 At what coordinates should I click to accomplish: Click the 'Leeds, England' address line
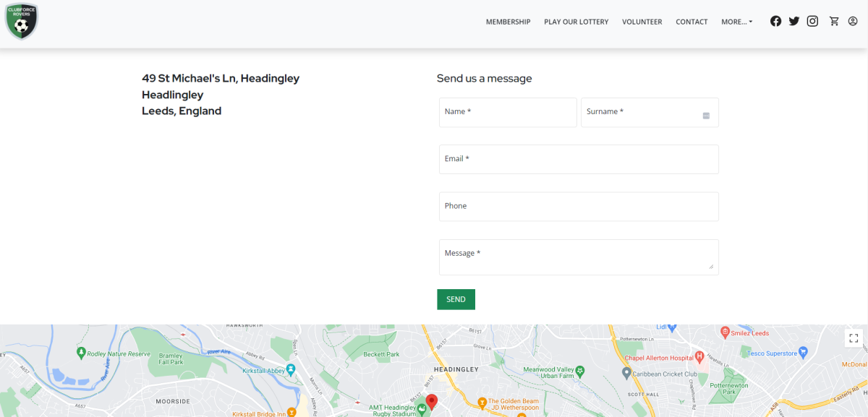point(182,111)
